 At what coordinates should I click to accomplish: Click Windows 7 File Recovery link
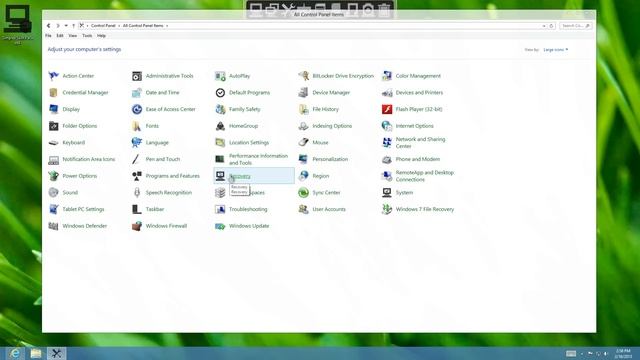point(425,209)
